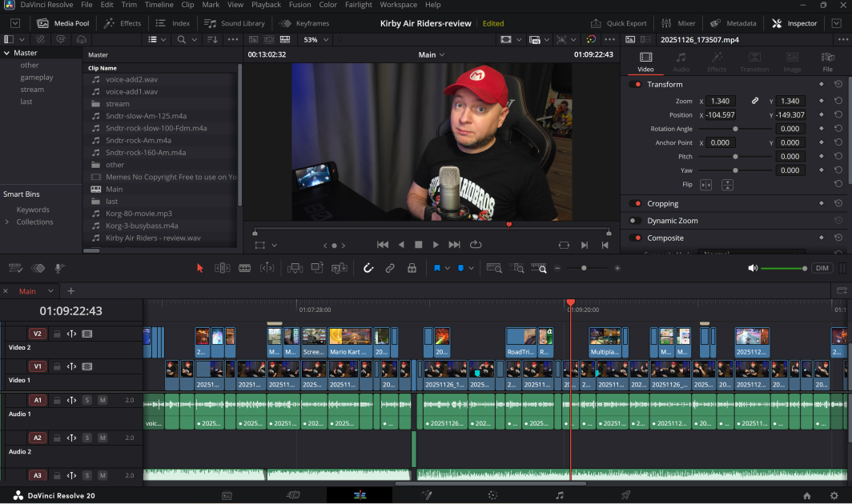
Task: Switch to the File inspector tab
Action: tap(827, 62)
